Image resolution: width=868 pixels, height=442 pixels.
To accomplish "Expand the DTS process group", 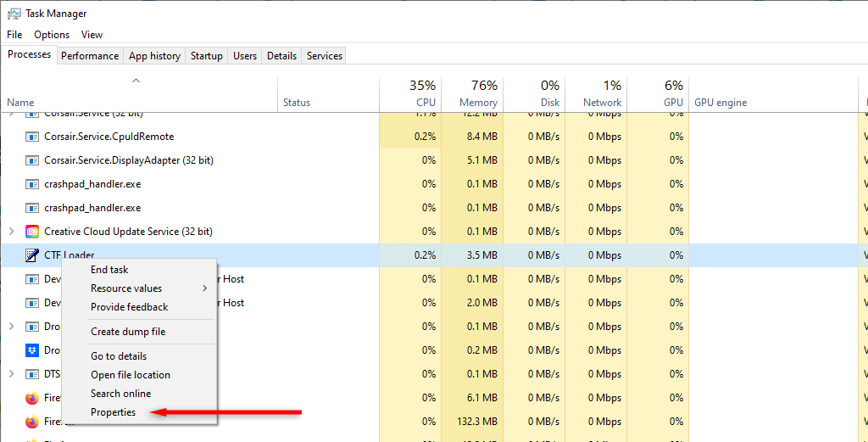I will pyautogui.click(x=11, y=374).
